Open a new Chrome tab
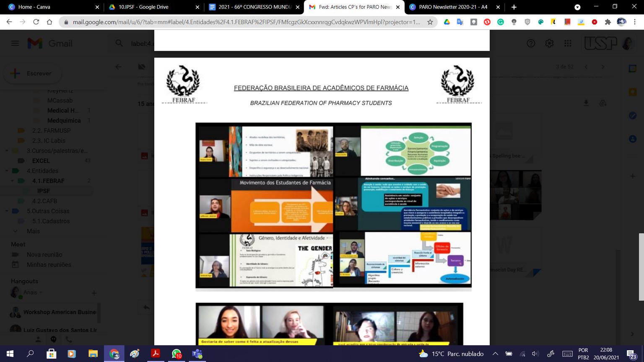The height and width of the screenshot is (362, 644). pos(514,7)
